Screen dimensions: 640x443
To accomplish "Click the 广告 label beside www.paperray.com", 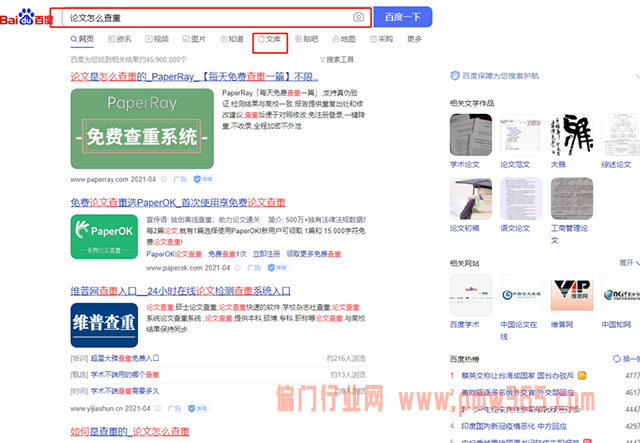I will [x=180, y=179].
